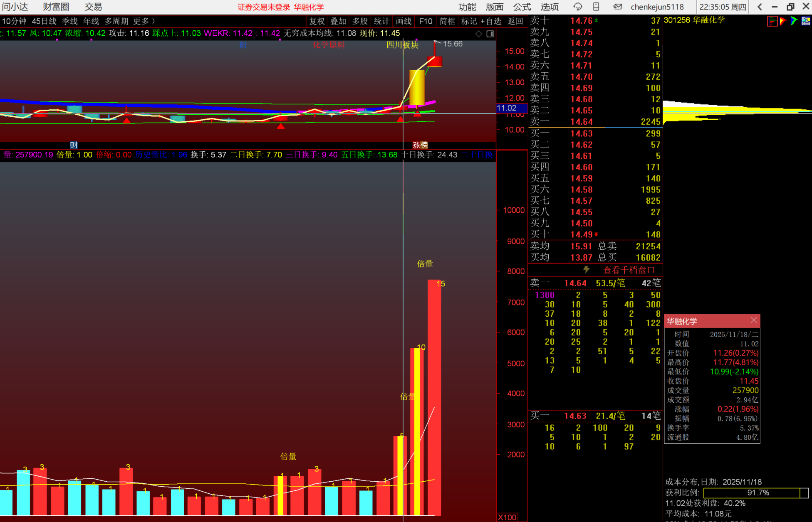
Task: Switch to the 45日线 period tab
Action: click(44, 21)
